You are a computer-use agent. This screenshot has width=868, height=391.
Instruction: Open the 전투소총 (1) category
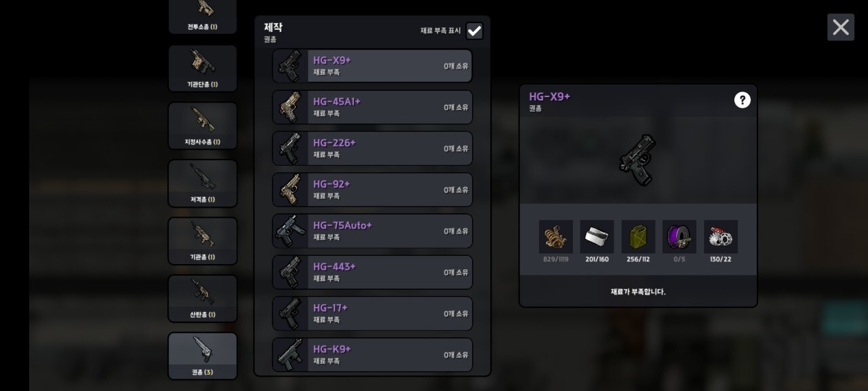[x=203, y=16]
